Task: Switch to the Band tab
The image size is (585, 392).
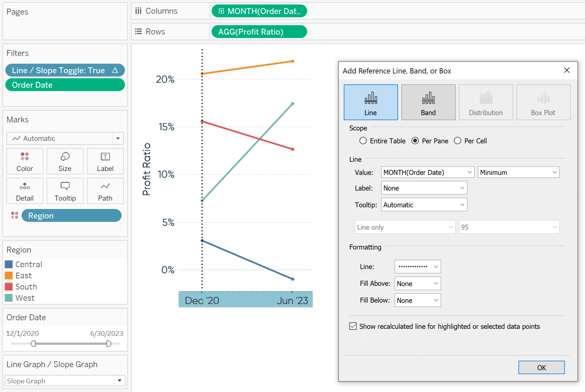Action: (x=428, y=102)
